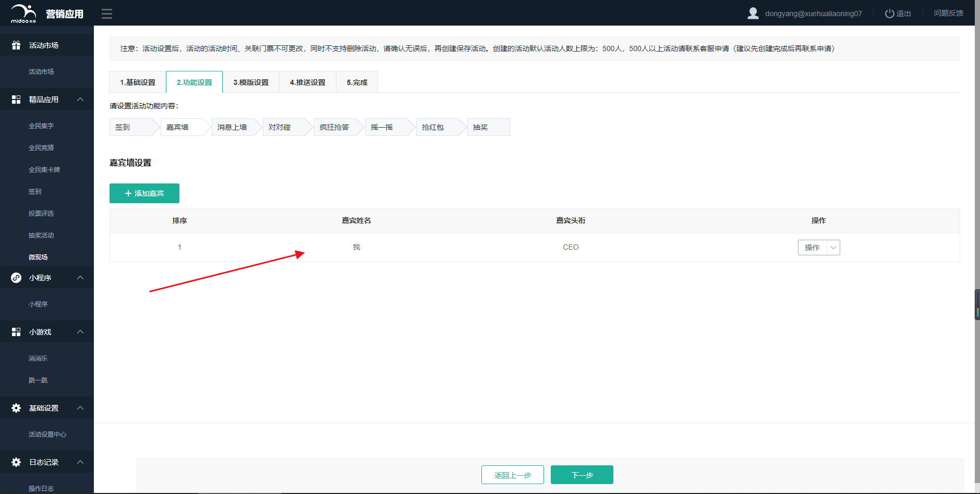Go to the 4.推送设置 tab
The height and width of the screenshot is (494, 980).
tap(308, 82)
